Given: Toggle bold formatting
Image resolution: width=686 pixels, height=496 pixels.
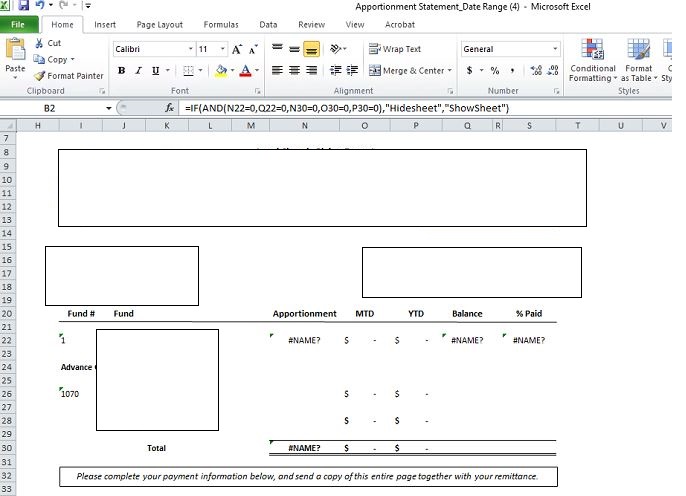Looking at the screenshot, I should 122,70.
